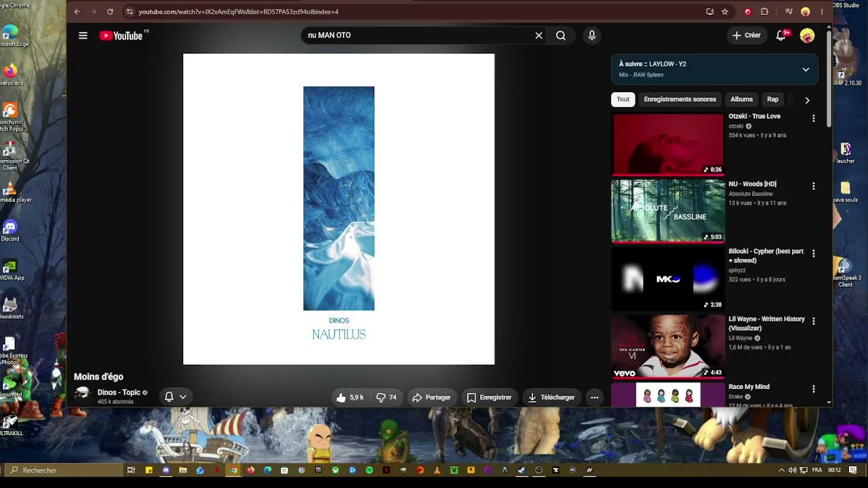Open the Chrome icon in the taskbar

pos(234,470)
